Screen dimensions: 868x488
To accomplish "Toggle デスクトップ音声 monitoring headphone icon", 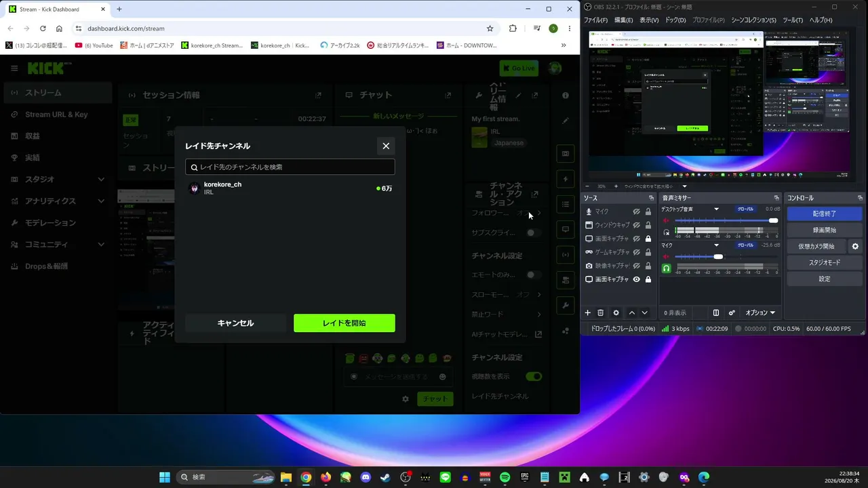I will 666,232.
